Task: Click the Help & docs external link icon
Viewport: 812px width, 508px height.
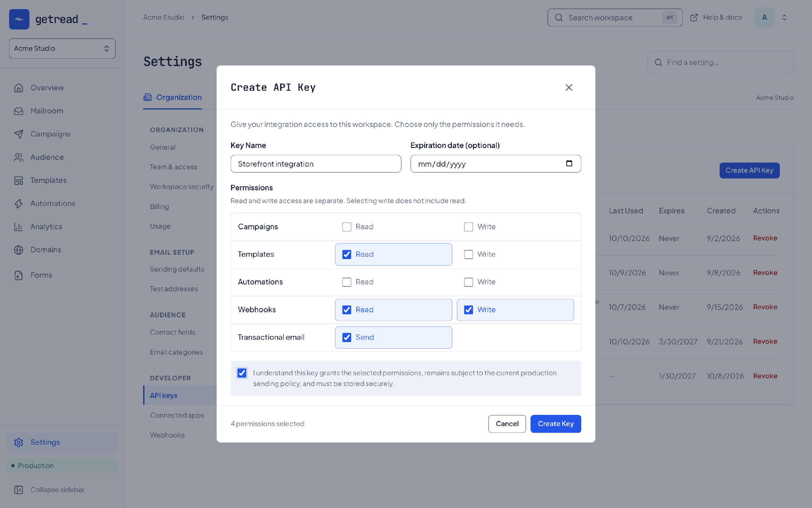Action: (x=694, y=18)
